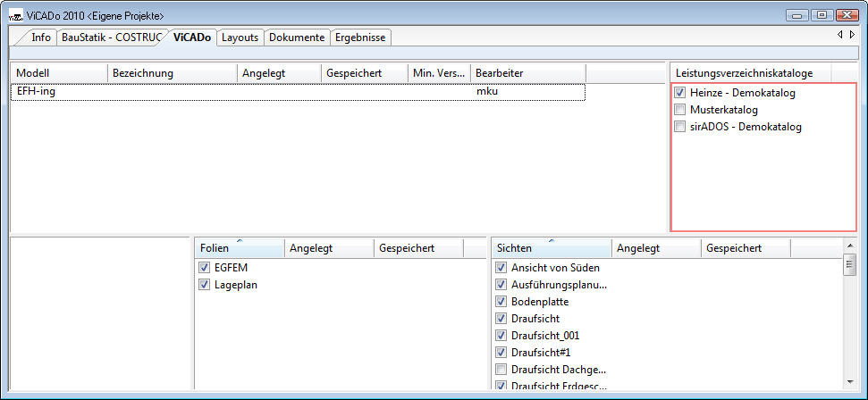
Task: Click Sichten list scrollbar up arrow
Action: pyautogui.click(x=850, y=246)
